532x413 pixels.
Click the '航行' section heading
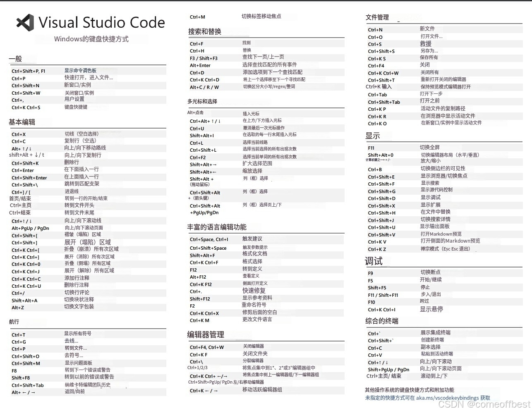tap(14, 322)
